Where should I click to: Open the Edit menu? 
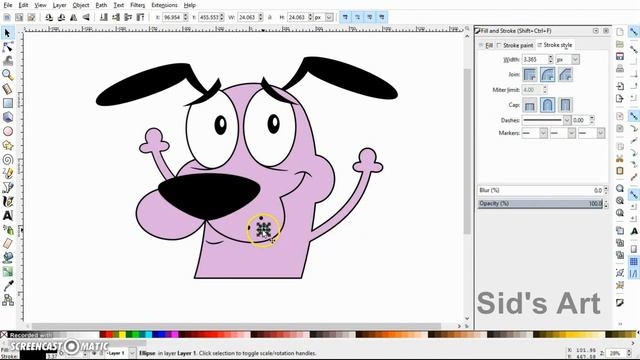(23, 5)
